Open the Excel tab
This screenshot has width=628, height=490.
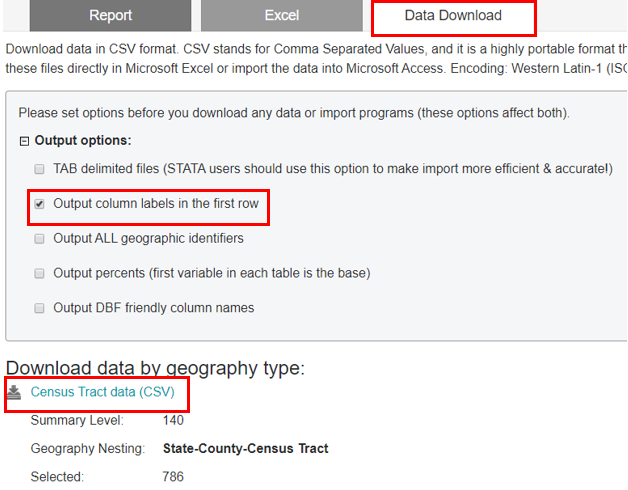281,16
